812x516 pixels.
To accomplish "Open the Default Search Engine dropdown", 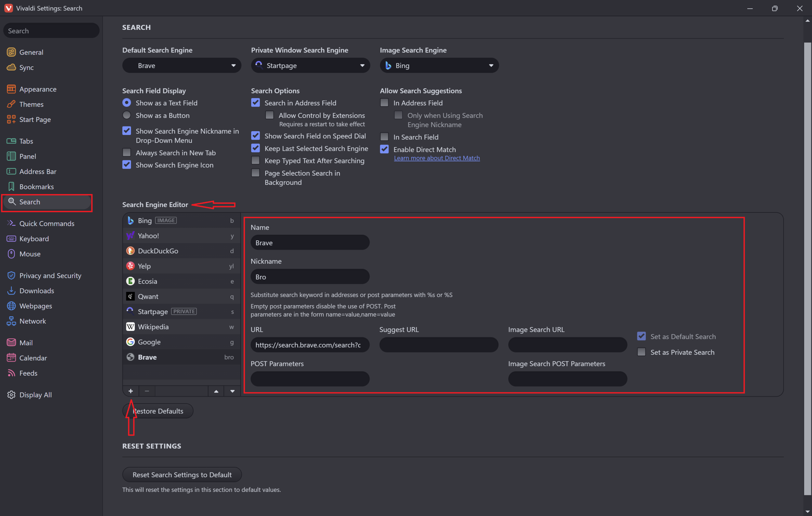I will tap(181, 65).
